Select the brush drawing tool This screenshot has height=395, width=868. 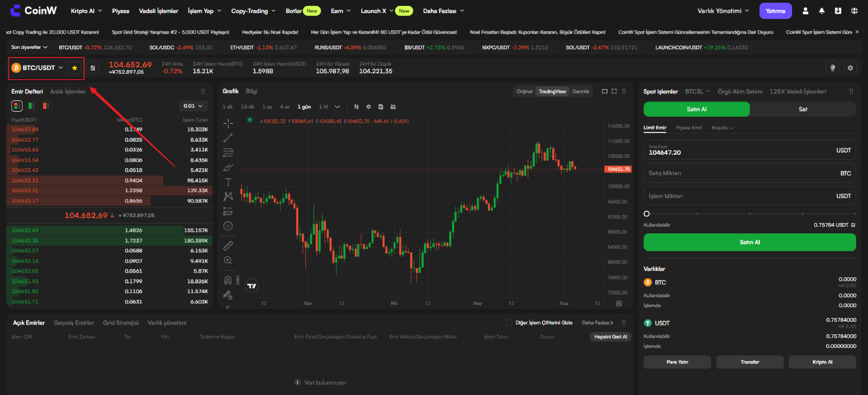click(228, 167)
